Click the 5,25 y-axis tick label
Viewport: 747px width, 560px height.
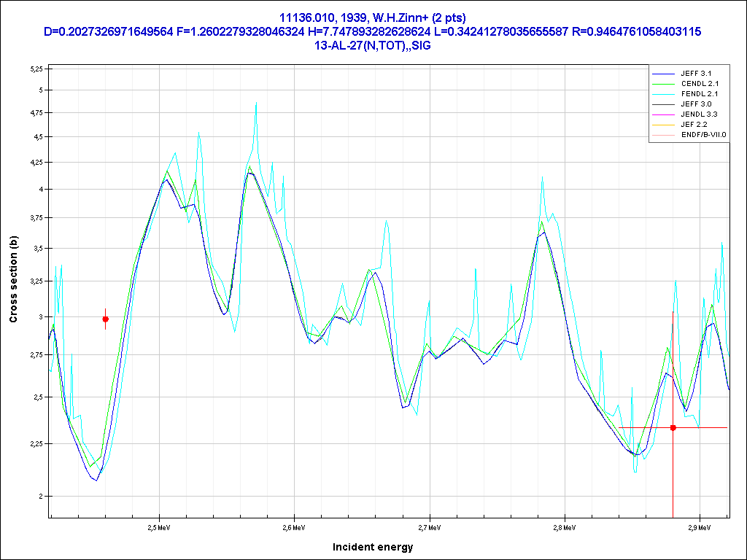pos(36,69)
